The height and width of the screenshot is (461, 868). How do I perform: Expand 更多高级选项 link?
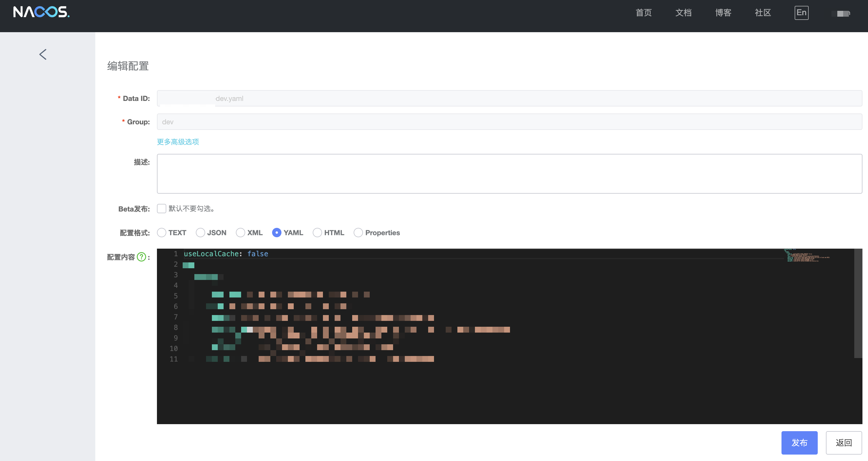178,142
